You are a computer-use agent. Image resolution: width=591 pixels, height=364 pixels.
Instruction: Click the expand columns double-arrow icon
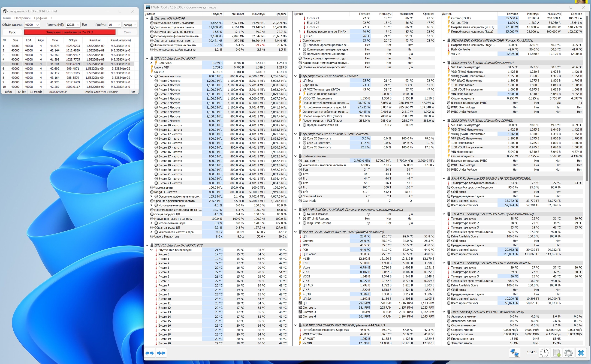[150, 353]
